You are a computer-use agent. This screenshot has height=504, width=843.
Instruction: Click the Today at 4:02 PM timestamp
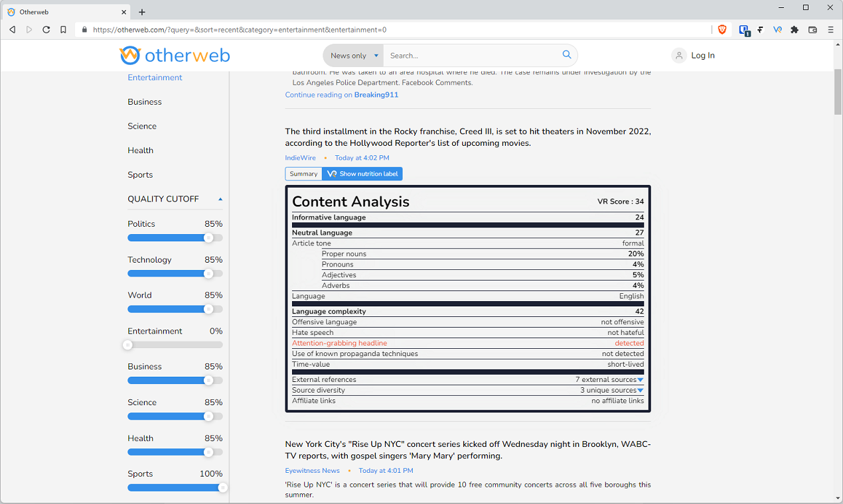(x=362, y=158)
